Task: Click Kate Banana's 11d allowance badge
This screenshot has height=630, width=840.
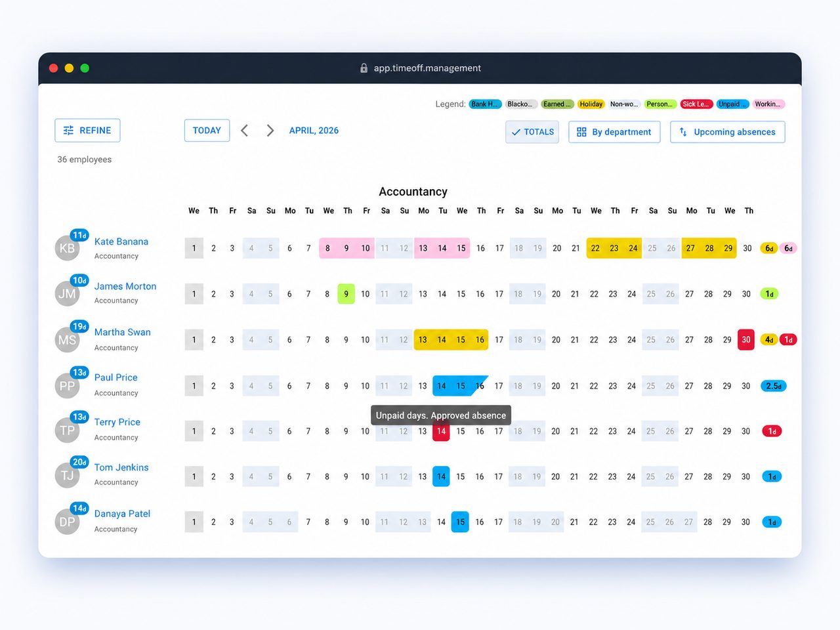Action: point(79,235)
